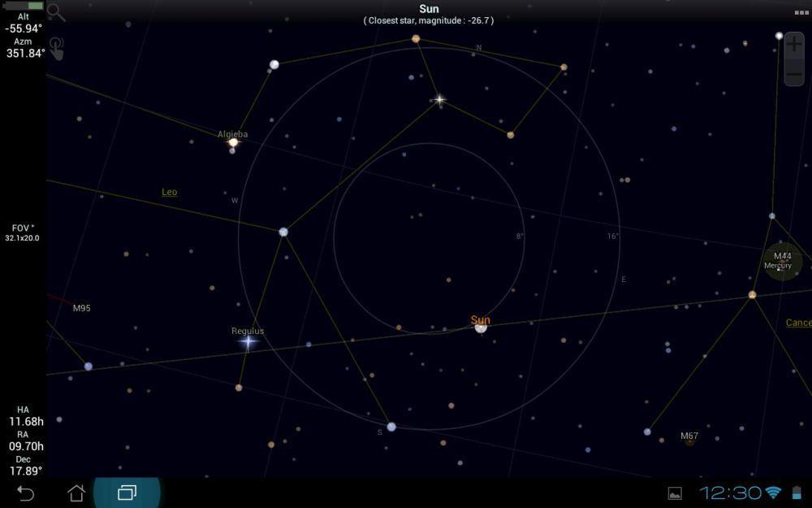Open recent apps switcher

127,493
